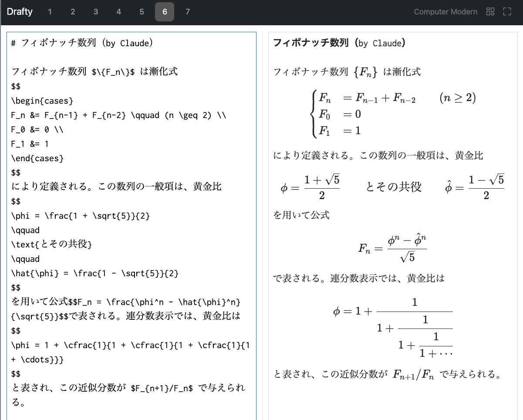Place cursor in the Markdown editor heading line
Screen dimensions: 523x420
point(82,43)
